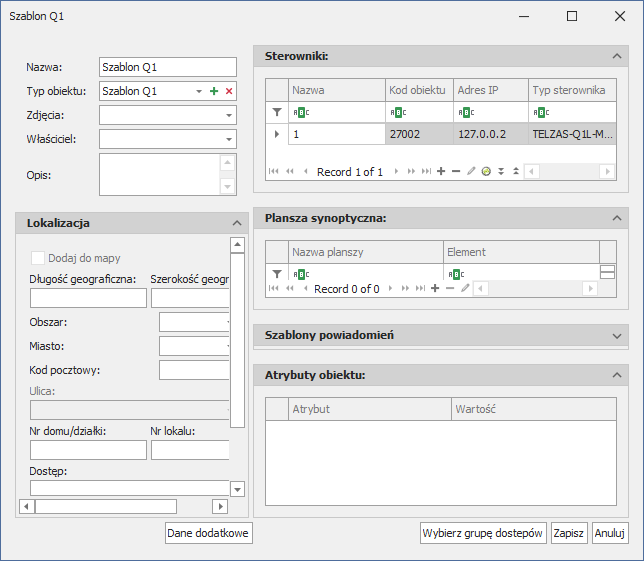Open the Zdjęcia dropdown
This screenshot has width=644, height=561.
(229, 115)
